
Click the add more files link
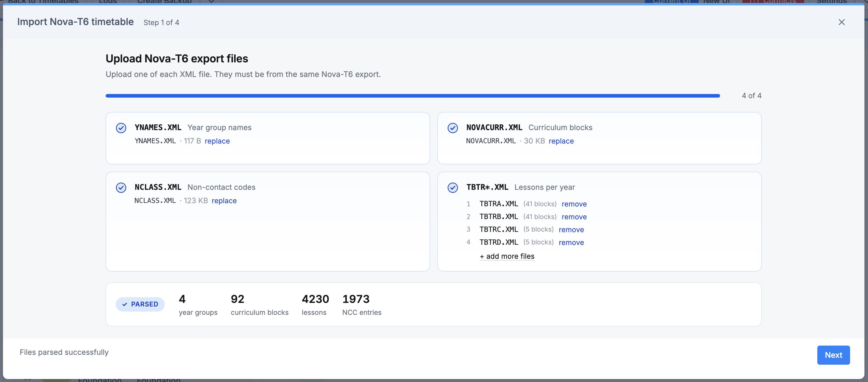507,256
